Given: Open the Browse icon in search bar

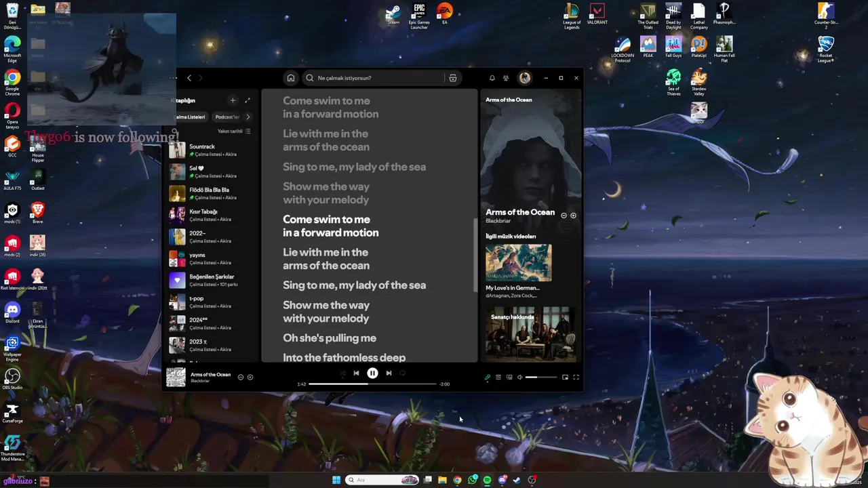Looking at the screenshot, I should [453, 78].
